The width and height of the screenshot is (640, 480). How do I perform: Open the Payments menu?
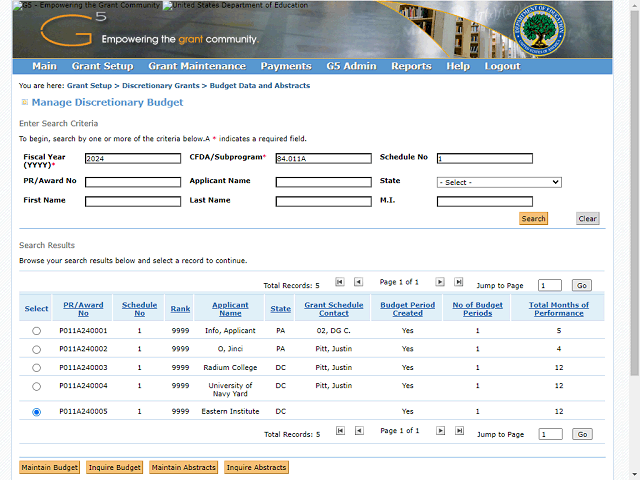(x=285, y=66)
